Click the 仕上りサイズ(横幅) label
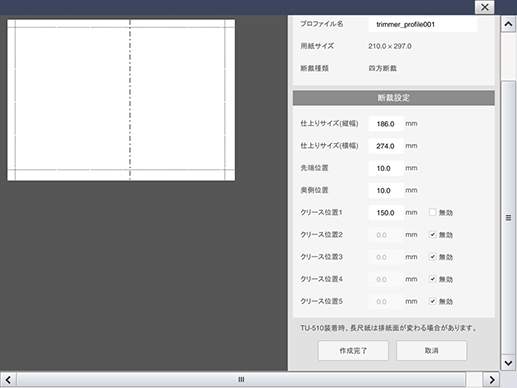517x388 pixels. click(329, 146)
